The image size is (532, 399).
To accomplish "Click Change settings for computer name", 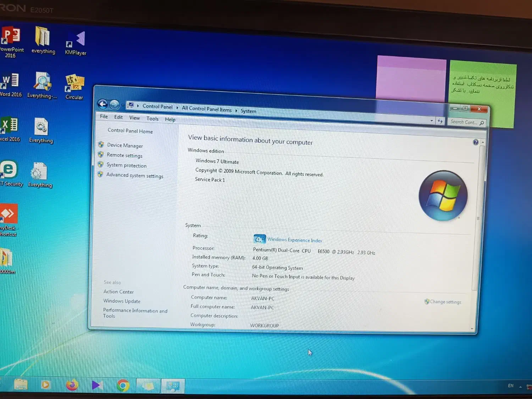I will click(x=445, y=302).
